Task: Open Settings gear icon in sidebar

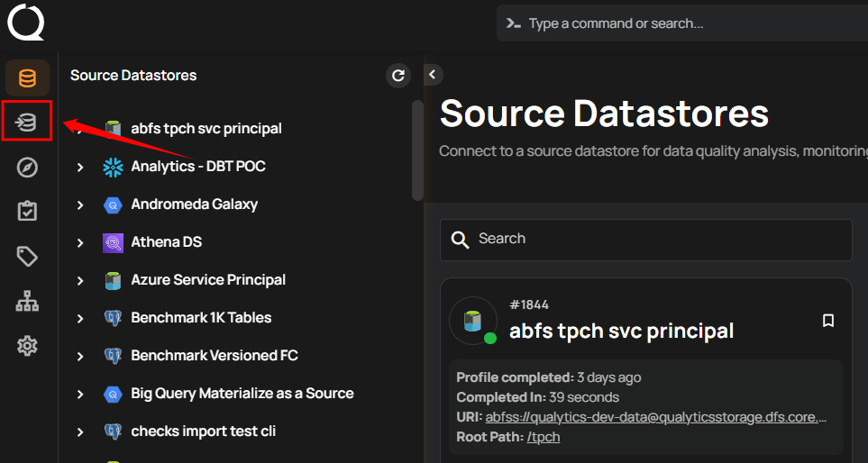Action: 27,346
